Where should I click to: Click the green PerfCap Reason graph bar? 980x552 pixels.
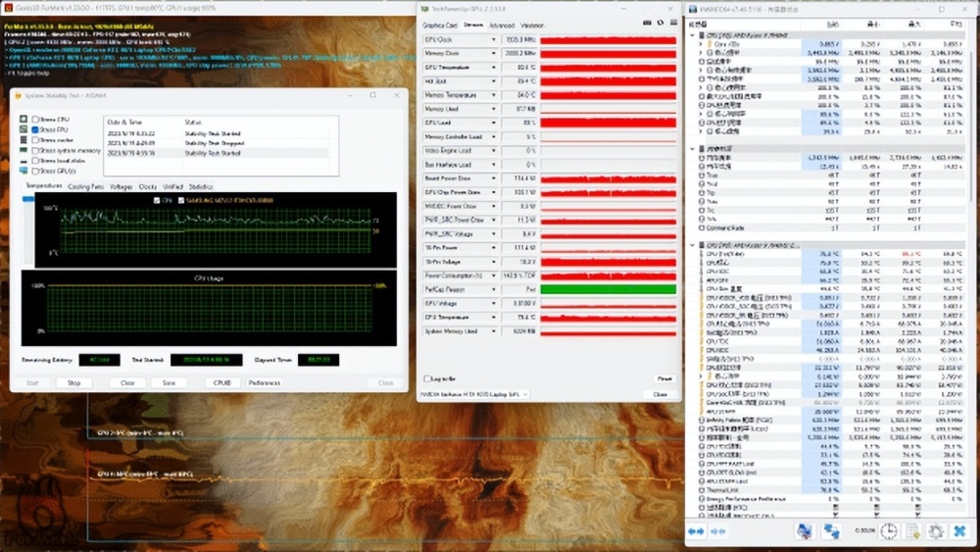[609, 289]
